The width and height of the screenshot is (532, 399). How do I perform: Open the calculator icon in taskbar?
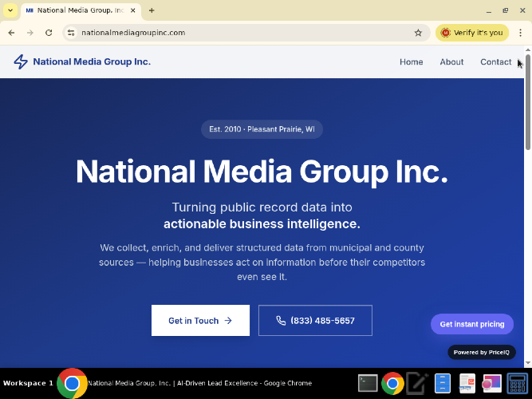pyautogui.click(x=517, y=383)
